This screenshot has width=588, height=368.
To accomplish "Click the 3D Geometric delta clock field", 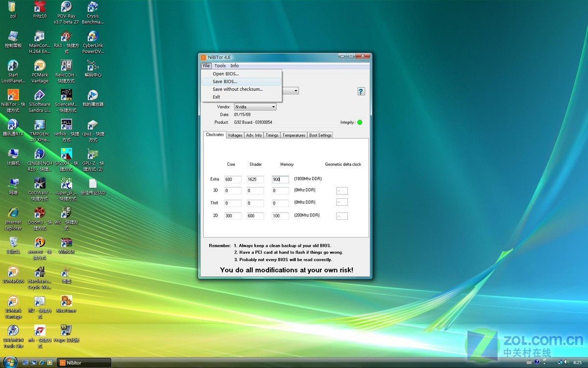I will click(x=342, y=190).
